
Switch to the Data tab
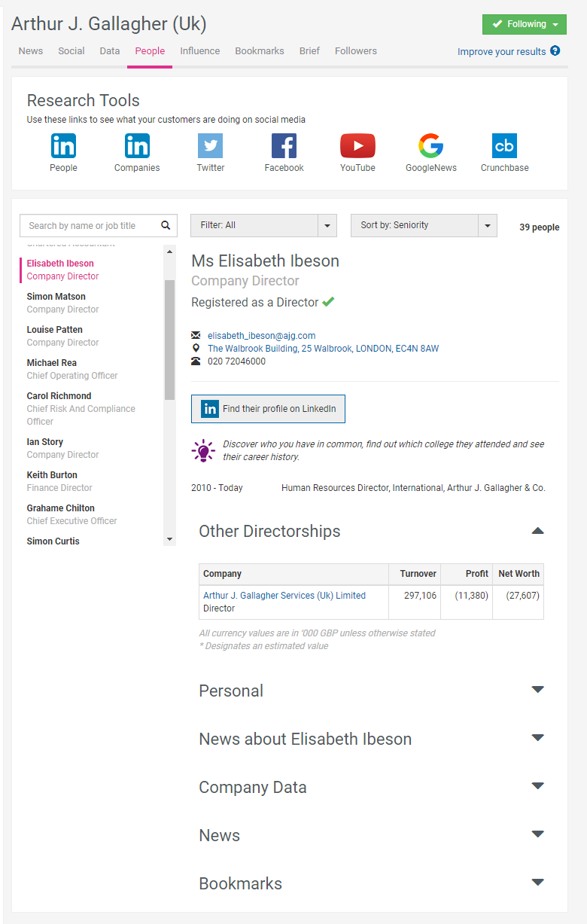point(110,51)
